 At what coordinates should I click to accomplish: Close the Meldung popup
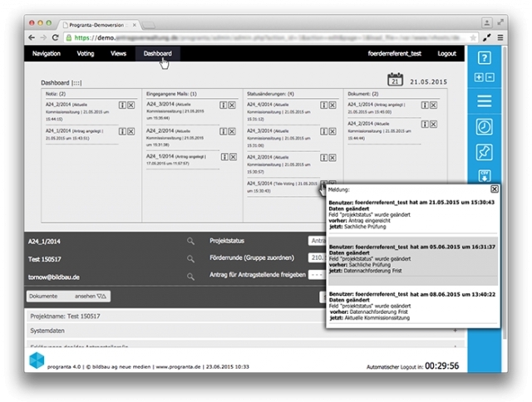pyautogui.click(x=495, y=189)
